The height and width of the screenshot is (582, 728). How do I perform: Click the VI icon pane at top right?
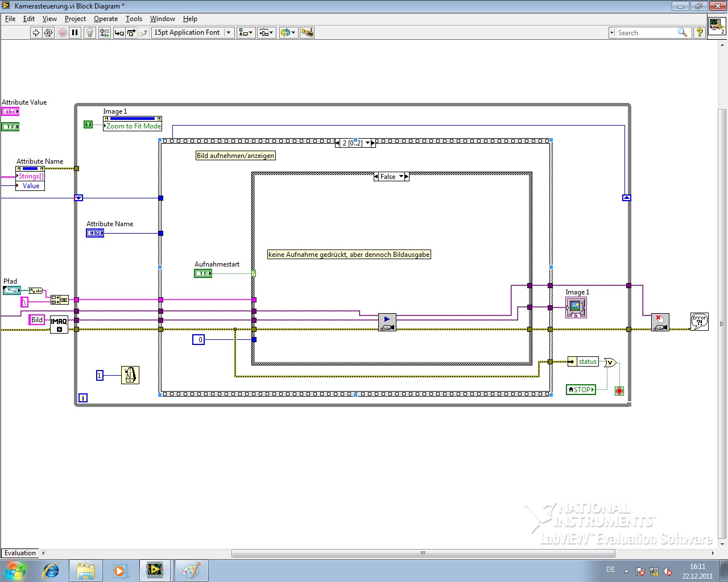coord(717,26)
